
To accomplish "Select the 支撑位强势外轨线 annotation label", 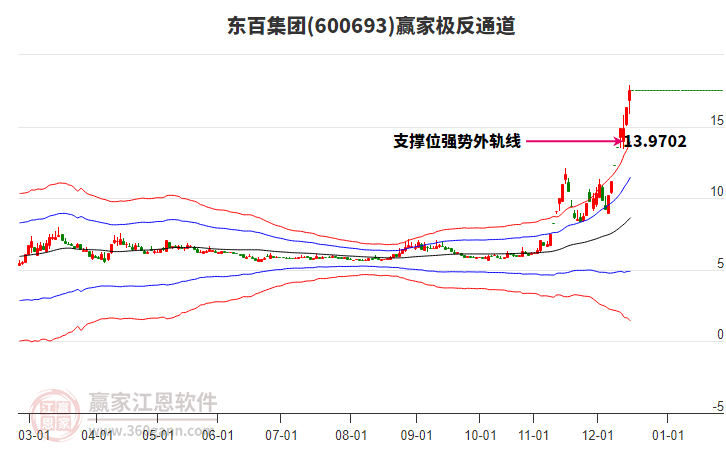I will pyautogui.click(x=457, y=141).
